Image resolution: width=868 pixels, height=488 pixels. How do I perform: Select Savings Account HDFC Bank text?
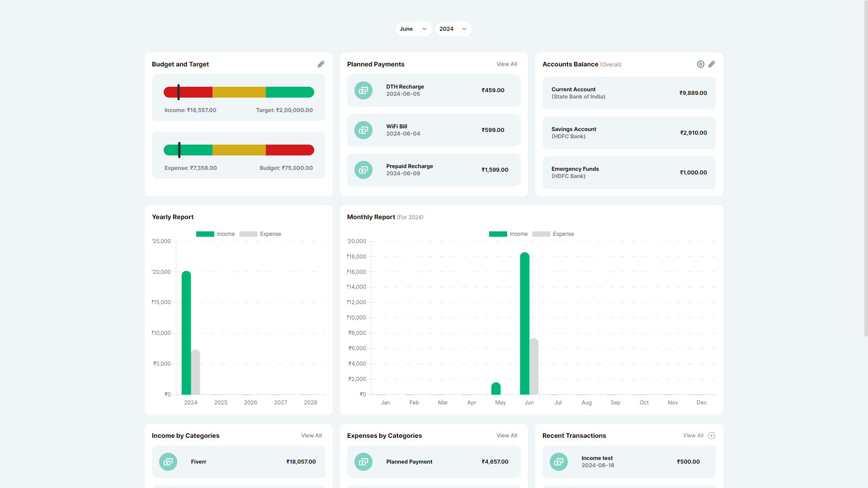click(x=574, y=133)
